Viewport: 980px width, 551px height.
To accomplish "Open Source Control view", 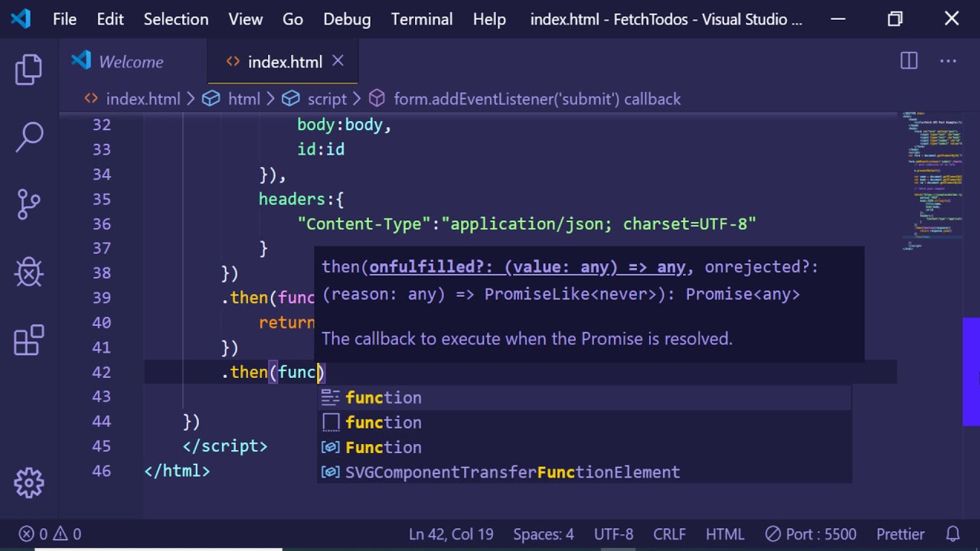I will [x=28, y=204].
